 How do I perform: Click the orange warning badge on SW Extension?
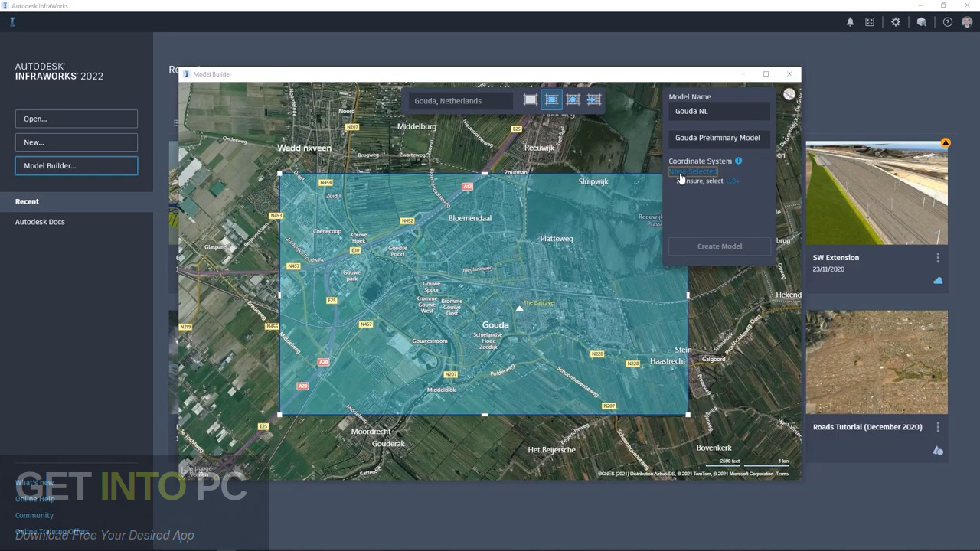point(946,143)
